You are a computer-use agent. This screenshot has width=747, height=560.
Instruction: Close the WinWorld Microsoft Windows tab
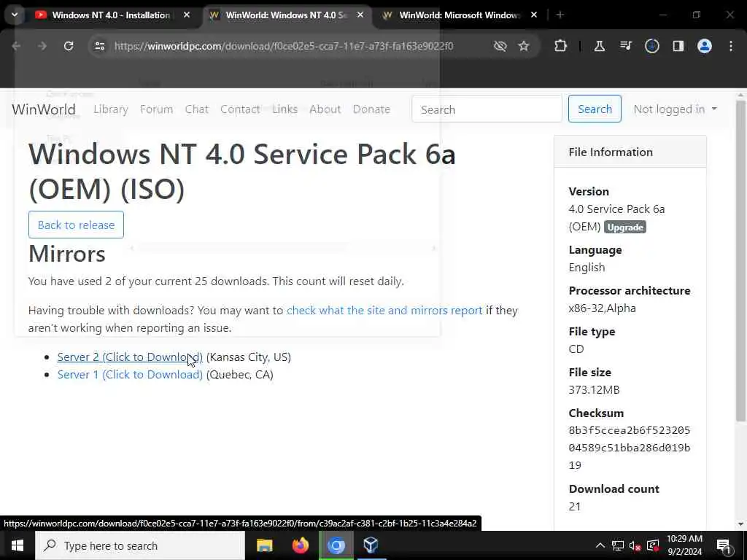534,15
